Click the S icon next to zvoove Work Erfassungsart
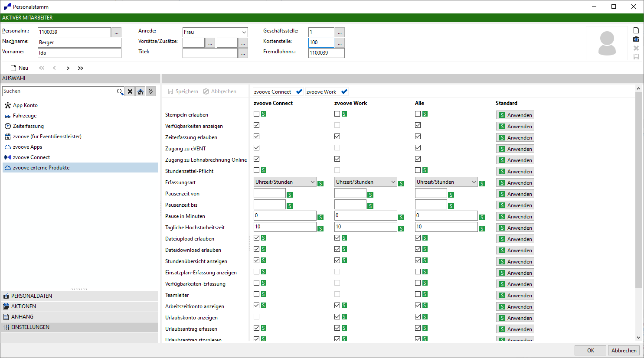Screen dimensions: 644x358 (401, 184)
